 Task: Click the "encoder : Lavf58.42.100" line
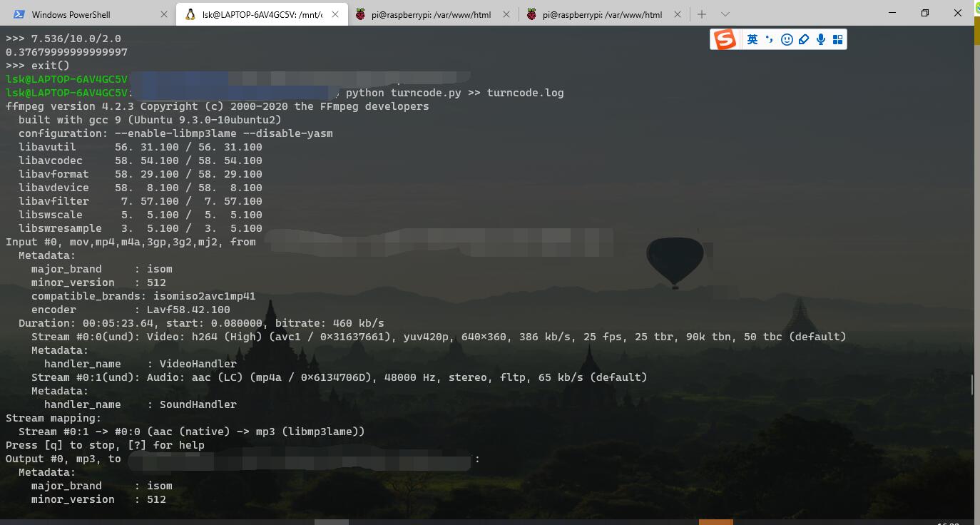131,310
